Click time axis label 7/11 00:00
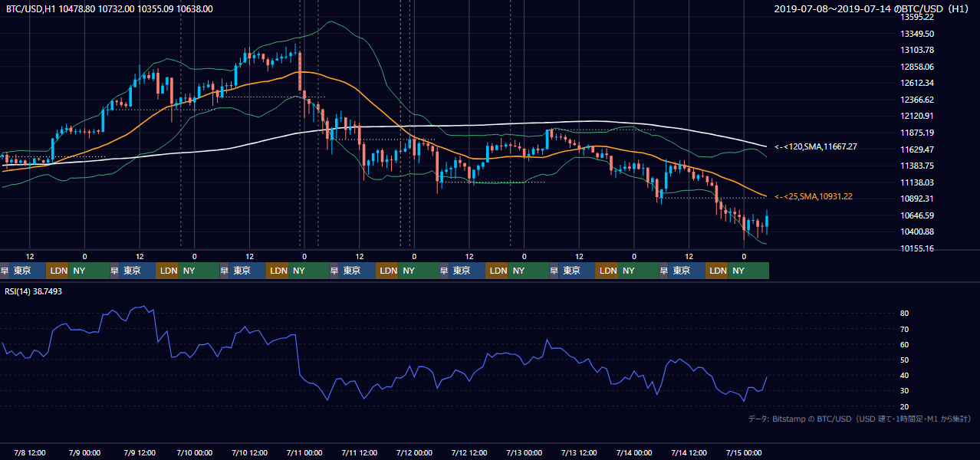Viewport: 980px width, 460px height. click(304, 452)
